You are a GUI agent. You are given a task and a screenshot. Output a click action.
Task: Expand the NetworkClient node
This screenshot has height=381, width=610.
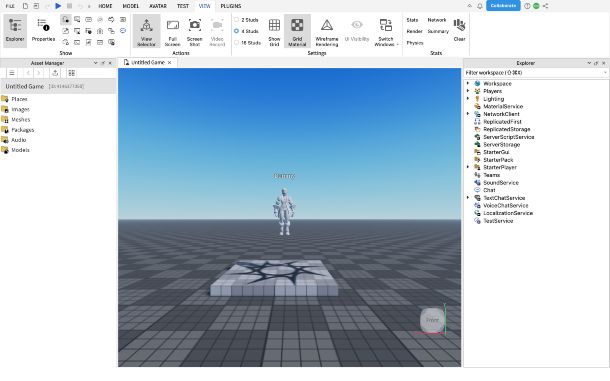468,114
